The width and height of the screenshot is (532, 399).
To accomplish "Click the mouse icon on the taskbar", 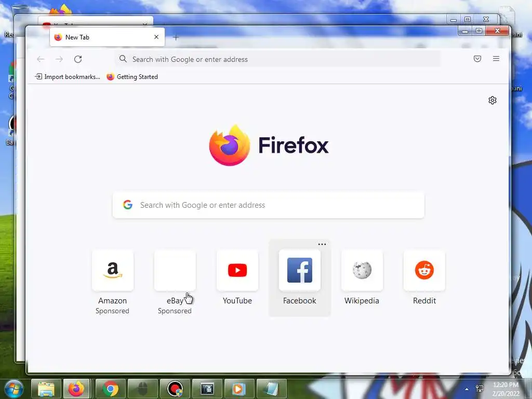I will point(142,389).
